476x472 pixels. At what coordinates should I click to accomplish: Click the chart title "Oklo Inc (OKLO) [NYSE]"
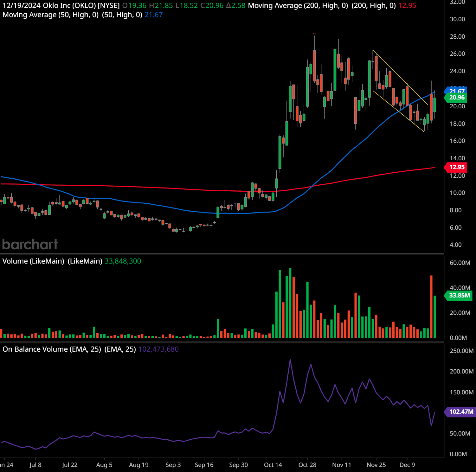click(81, 6)
